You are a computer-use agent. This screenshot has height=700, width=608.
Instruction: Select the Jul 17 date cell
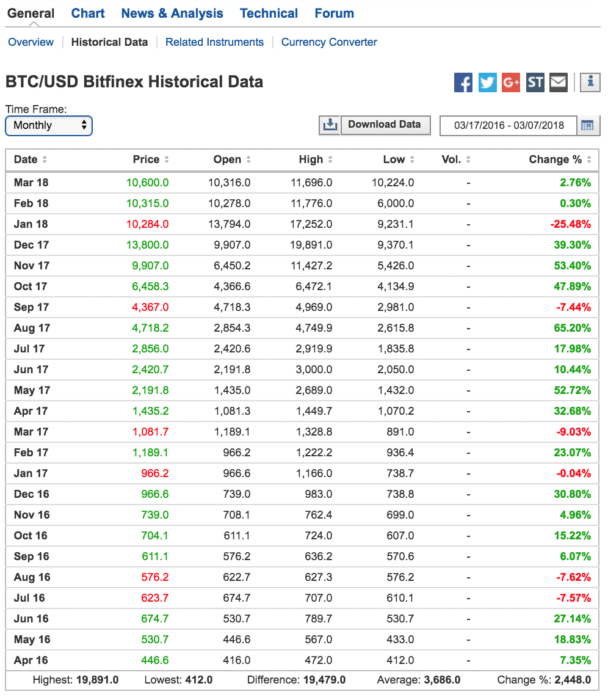(x=29, y=349)
